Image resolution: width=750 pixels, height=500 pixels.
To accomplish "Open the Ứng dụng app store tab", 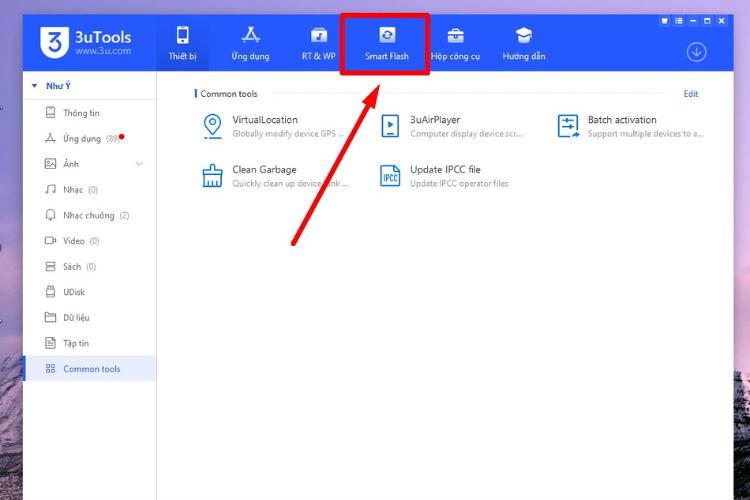I will [250, 44].
